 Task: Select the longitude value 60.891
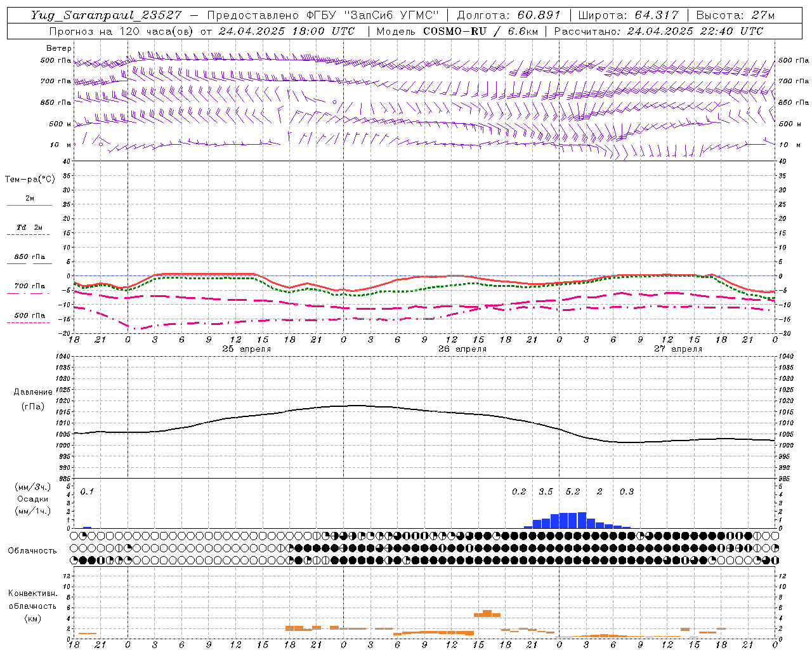click(539, 15)
